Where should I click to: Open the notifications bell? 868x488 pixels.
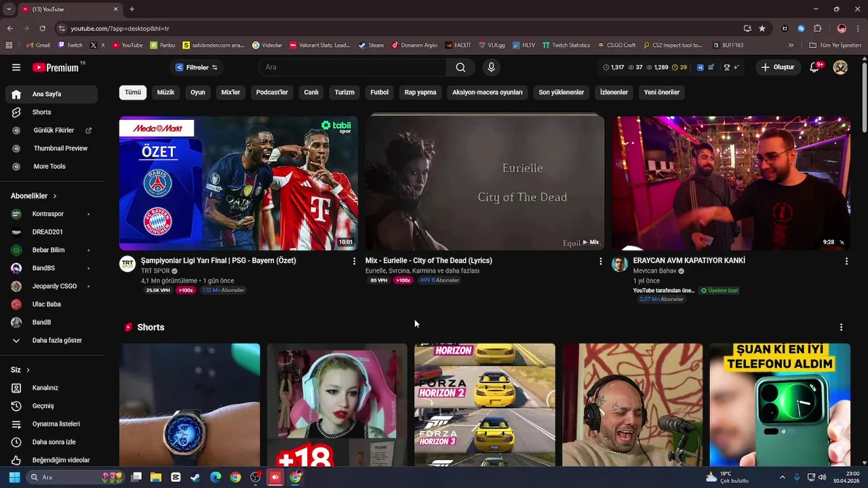click(x=815, y=67)
